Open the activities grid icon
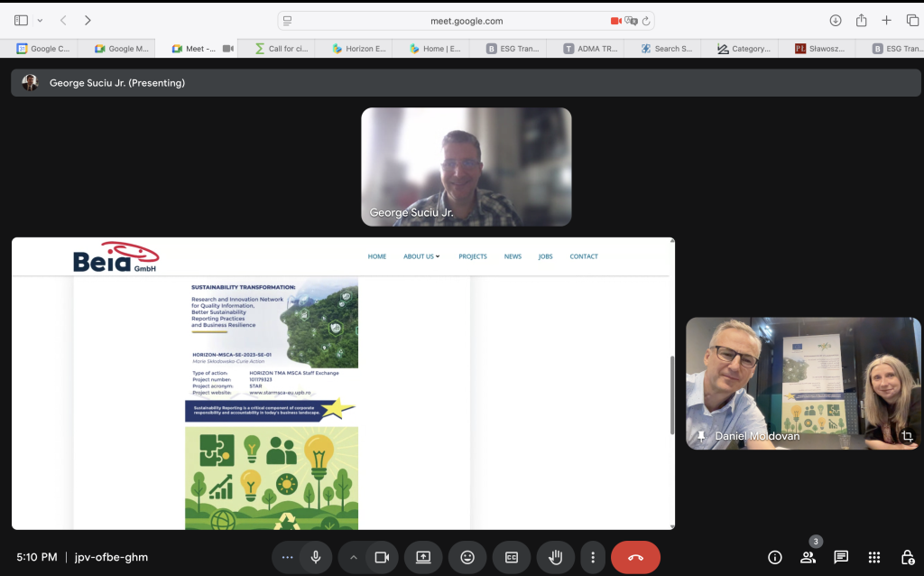924x576 pixels. 873,557
